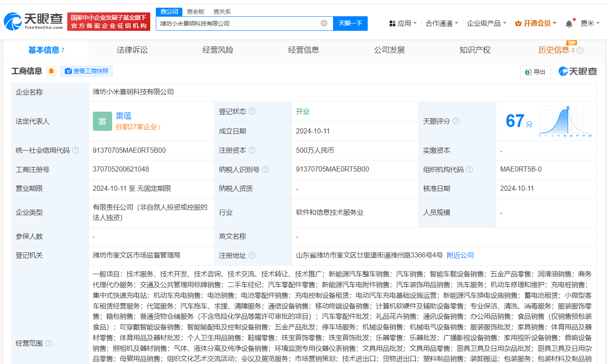Open the 附近公司 link
This screenshot has height=364, width=607.
point(460,255)
